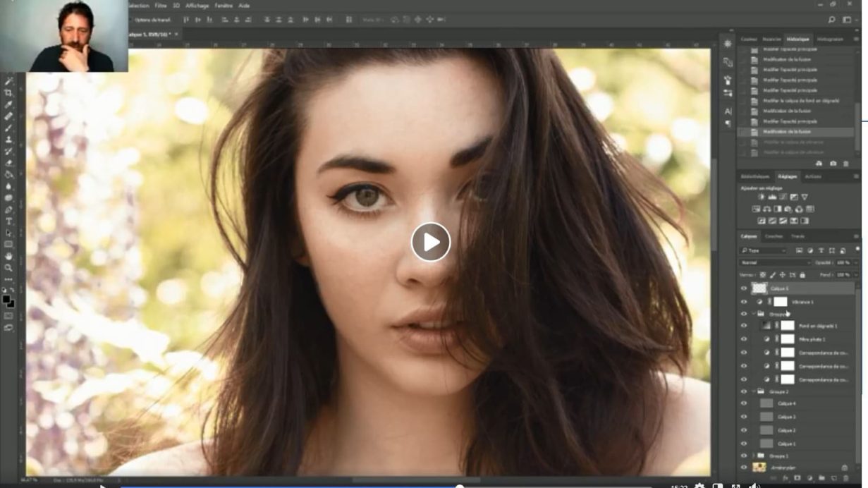Viewport: 868px width, 488px height.
Task: Switch to the Actions tab
Action: (813, 176)
